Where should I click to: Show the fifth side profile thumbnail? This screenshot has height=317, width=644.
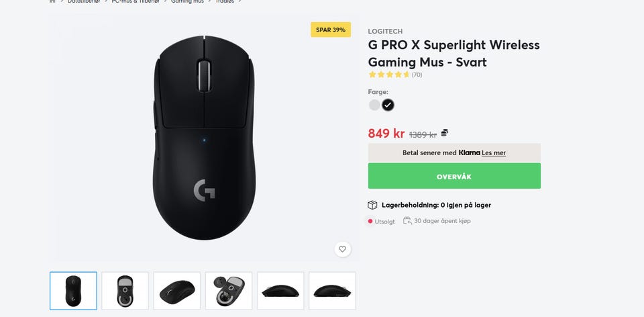[280, 291]
